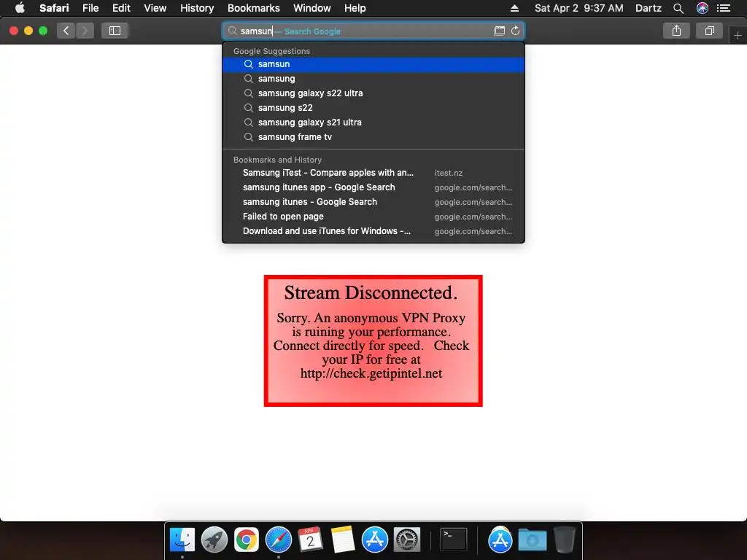
Task: Open Launchpad rocket from the Dock
Action: 214,540
